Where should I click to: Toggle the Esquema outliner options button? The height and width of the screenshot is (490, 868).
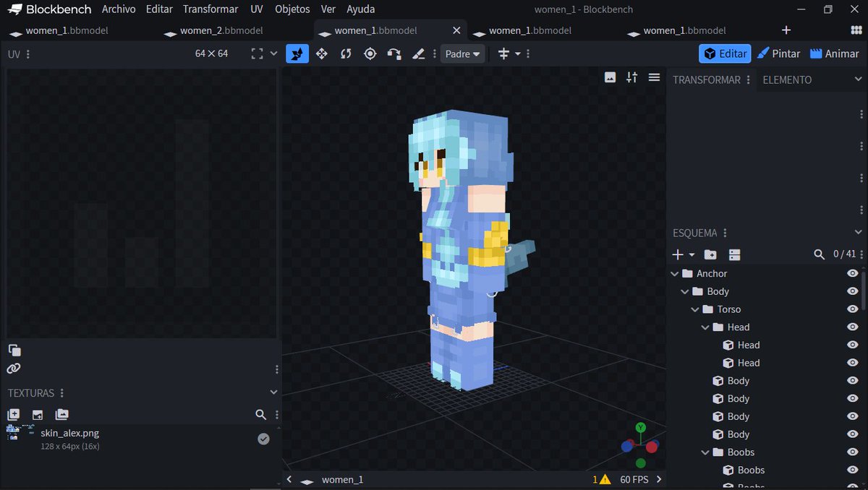(734, 254)
